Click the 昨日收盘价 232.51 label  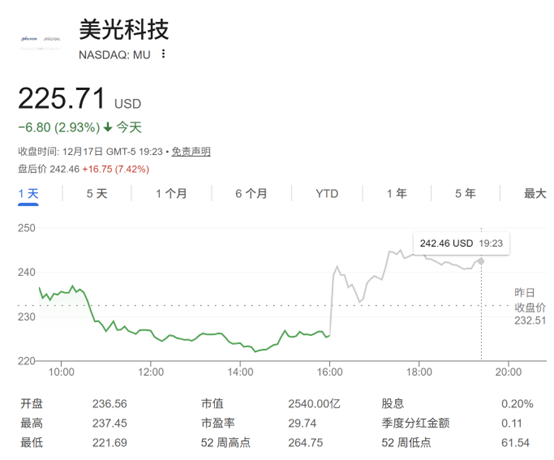point(530,307)
